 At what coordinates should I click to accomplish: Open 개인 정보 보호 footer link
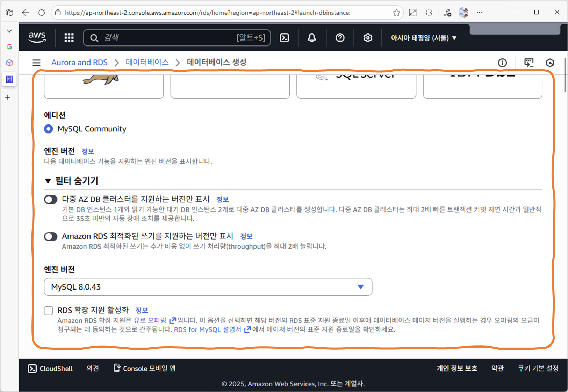pos(457,369)
